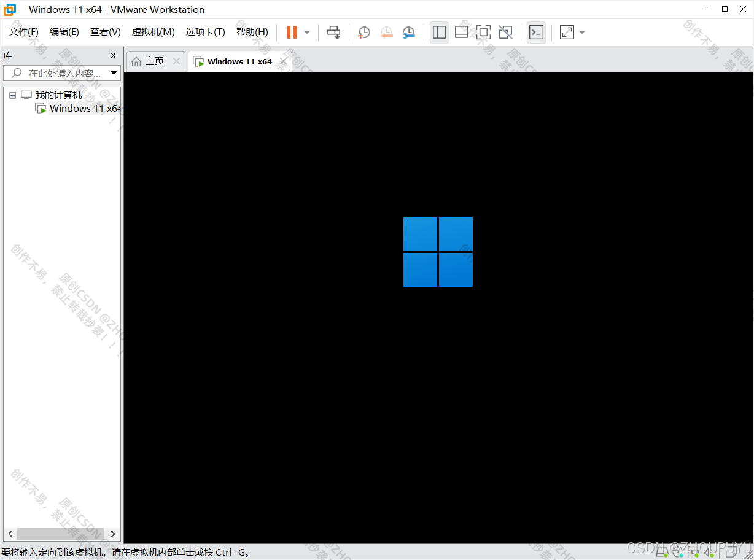Click the library horizontal scrollbar left arrow
The width and height of the screenshot is (754, 560).
click(10, 534)
